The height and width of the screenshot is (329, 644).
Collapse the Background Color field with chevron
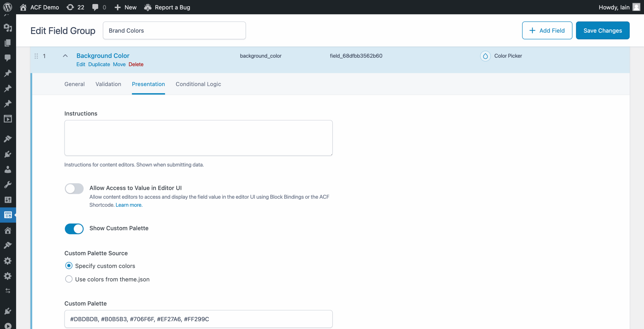coord(65,56)
